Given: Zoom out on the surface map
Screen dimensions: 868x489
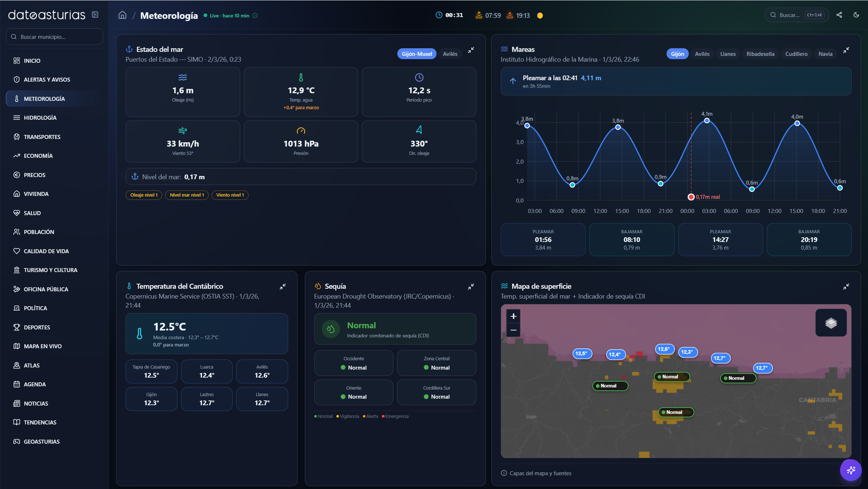Looking at the screenshot, I should tap(513, 330).
